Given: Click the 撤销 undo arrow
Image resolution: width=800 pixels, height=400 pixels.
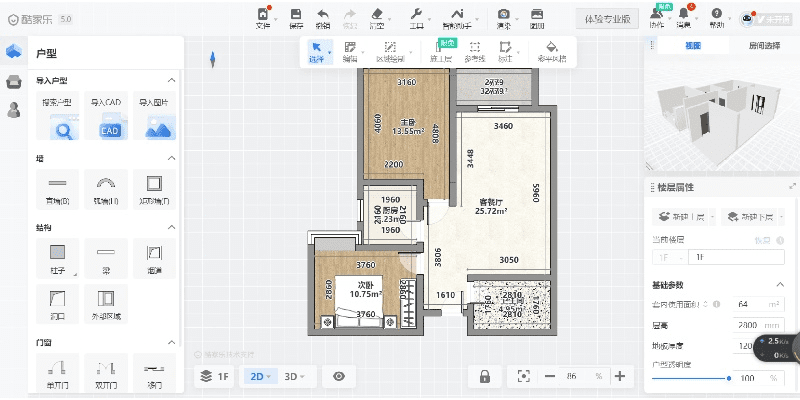Looking at the screenshot, I should tap(322, 18).
